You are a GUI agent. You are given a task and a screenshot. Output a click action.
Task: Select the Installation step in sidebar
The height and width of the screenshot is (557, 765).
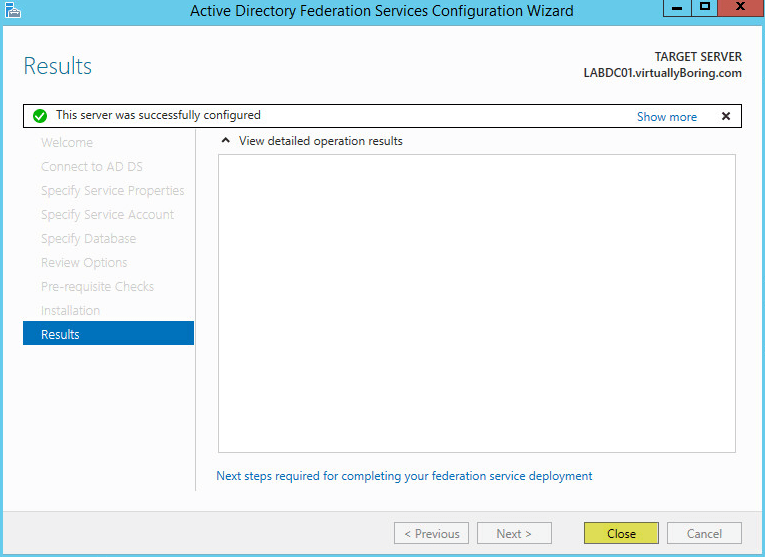[70, 310]
